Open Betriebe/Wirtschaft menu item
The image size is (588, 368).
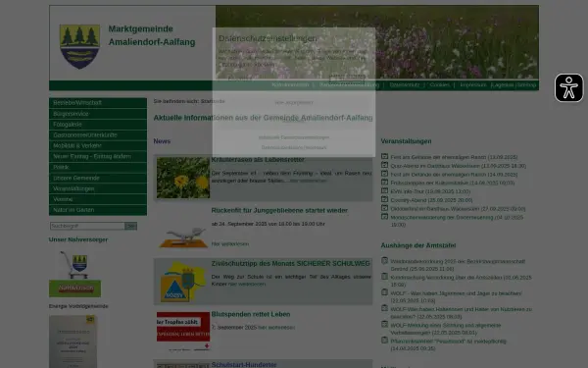tap(98, 103)
